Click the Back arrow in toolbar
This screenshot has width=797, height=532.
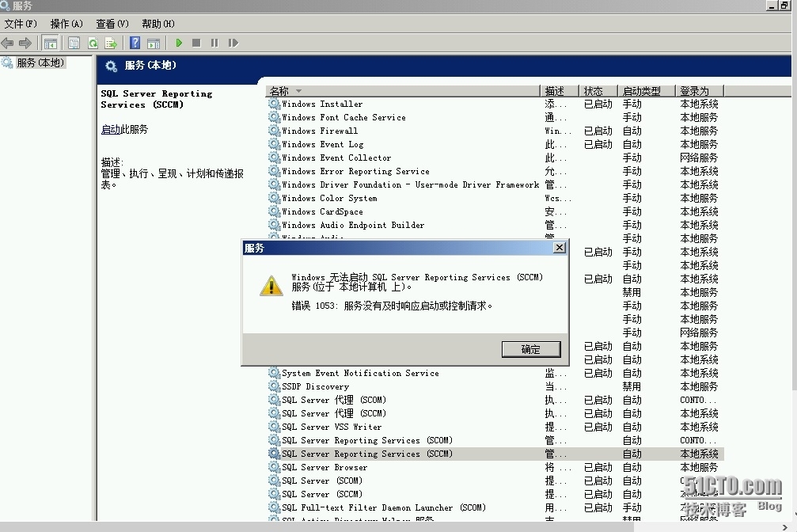pyautogui.click(x=7, y=44)
